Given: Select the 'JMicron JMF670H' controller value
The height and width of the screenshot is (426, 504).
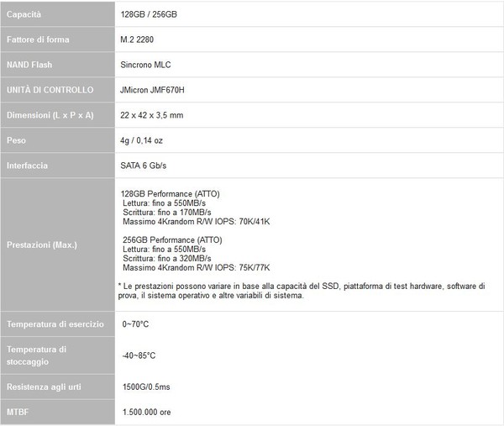Looking at the screenshot, I should point(152,90).
